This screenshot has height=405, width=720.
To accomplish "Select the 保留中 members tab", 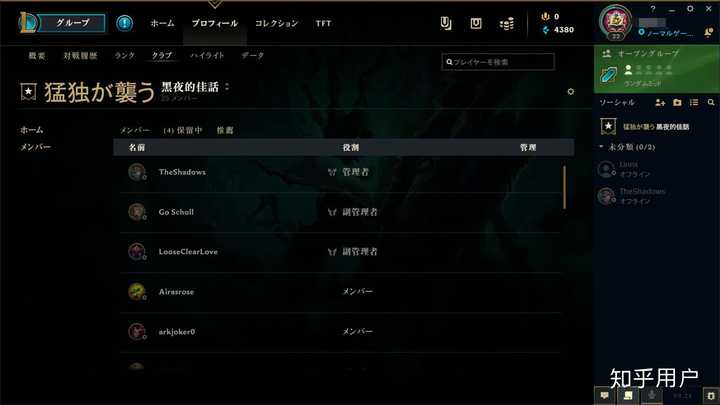I will [x=183, y=130].
